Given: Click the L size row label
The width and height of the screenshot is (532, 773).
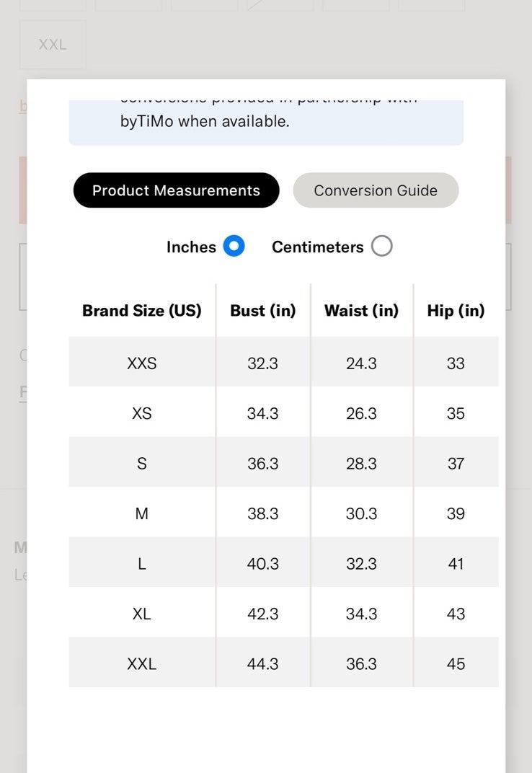Looking at the screenshot, I should point(141,563).
